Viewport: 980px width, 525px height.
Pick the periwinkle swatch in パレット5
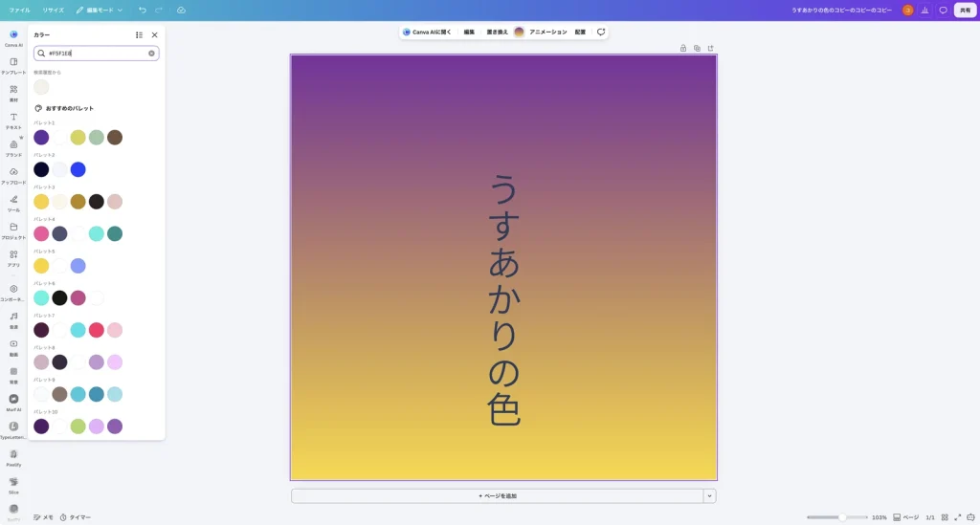point(78,266)
